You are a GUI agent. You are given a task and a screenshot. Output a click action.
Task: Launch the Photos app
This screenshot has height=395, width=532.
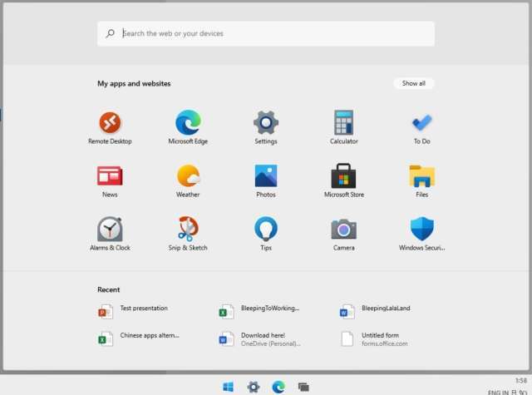(x=266, y=181)
